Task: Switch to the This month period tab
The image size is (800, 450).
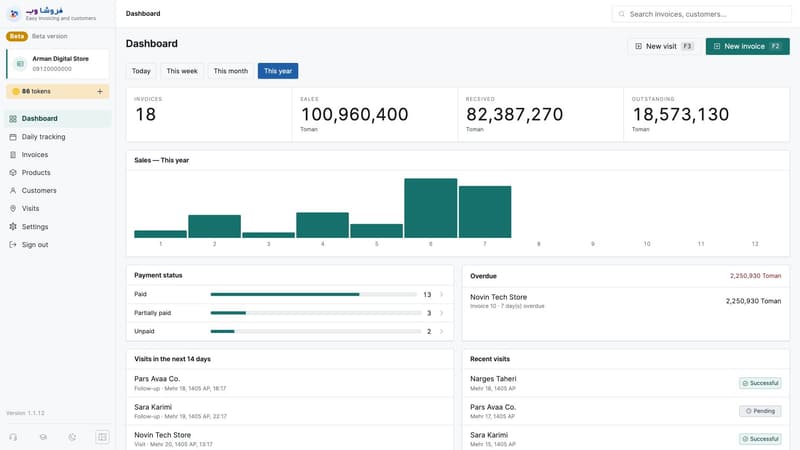Action: tap(231, 71)
